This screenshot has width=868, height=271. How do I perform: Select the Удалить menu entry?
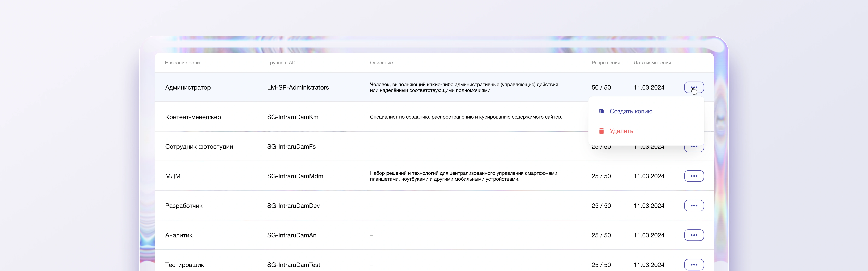[621, 131]
